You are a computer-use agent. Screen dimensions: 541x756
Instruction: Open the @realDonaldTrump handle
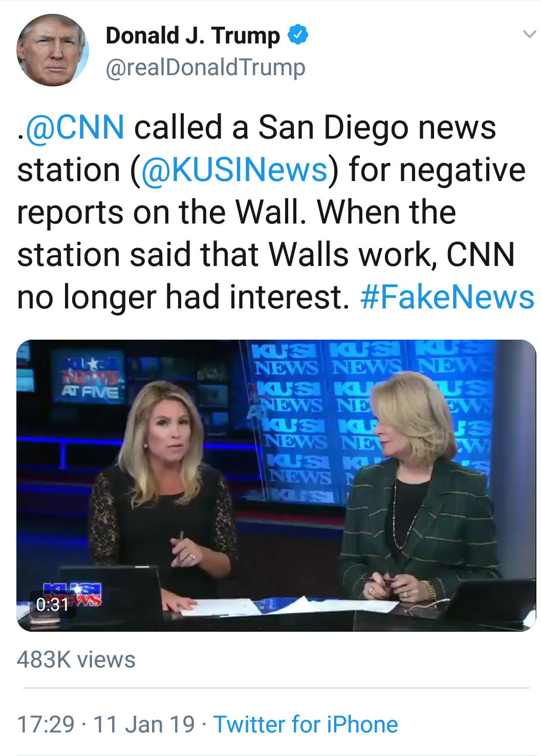pos(205,68)
